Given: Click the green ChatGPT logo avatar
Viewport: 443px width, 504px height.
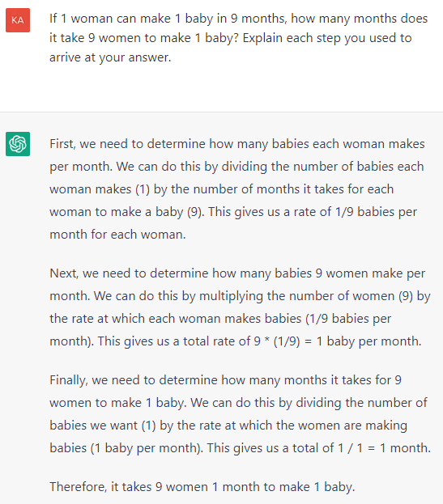Looking at the screenshot, I should point(18,144).
